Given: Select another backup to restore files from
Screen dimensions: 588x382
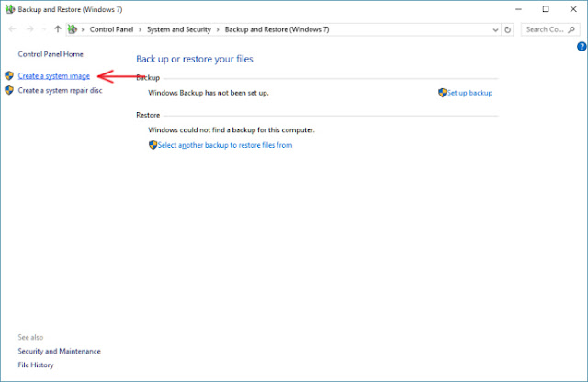Looking at the screenshot, I should click(225, 145).
